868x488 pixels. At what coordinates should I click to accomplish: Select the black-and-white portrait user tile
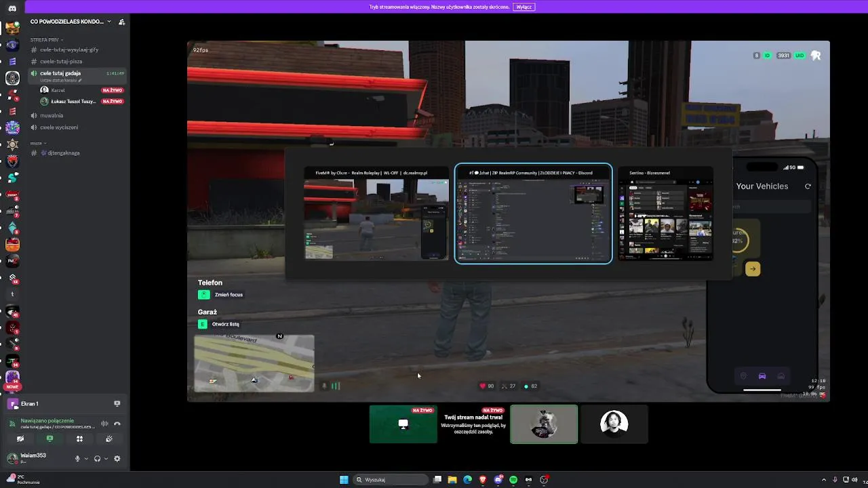coord(614,424)
